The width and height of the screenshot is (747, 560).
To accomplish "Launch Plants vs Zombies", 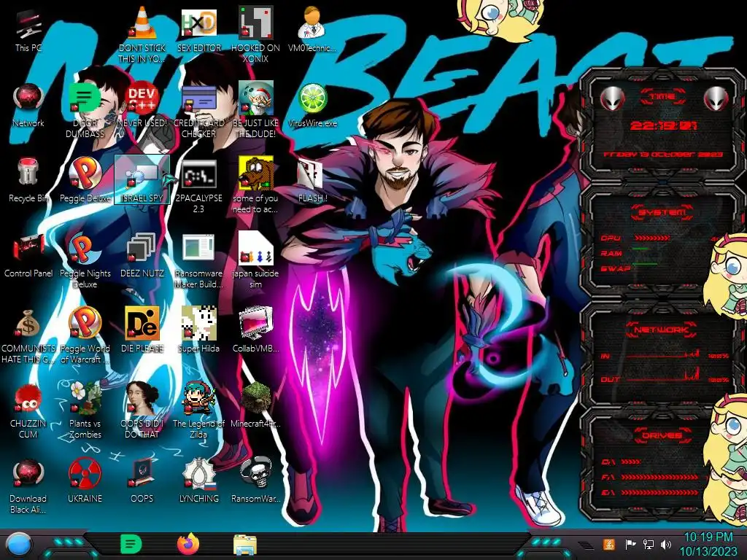I will pyautogui.click(x=85, y=411).
